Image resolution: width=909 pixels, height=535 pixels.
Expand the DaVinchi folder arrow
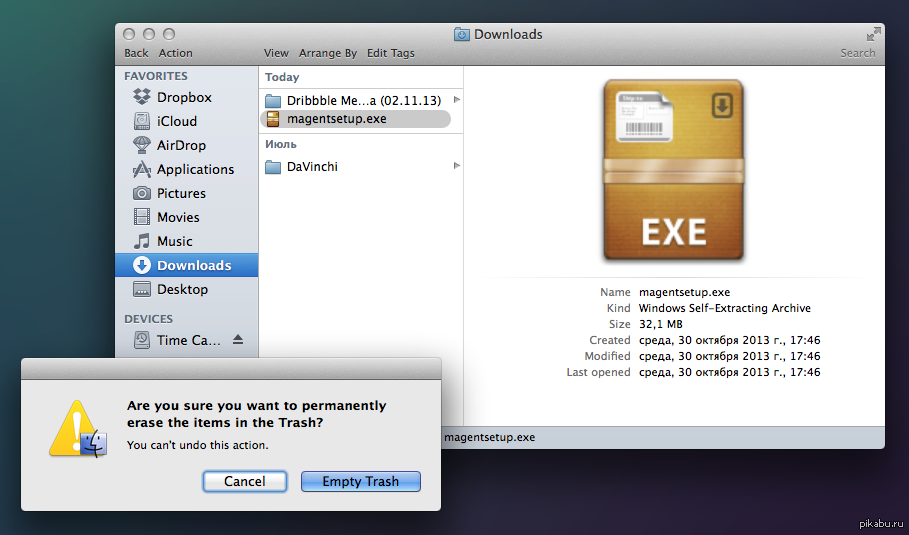456,166
